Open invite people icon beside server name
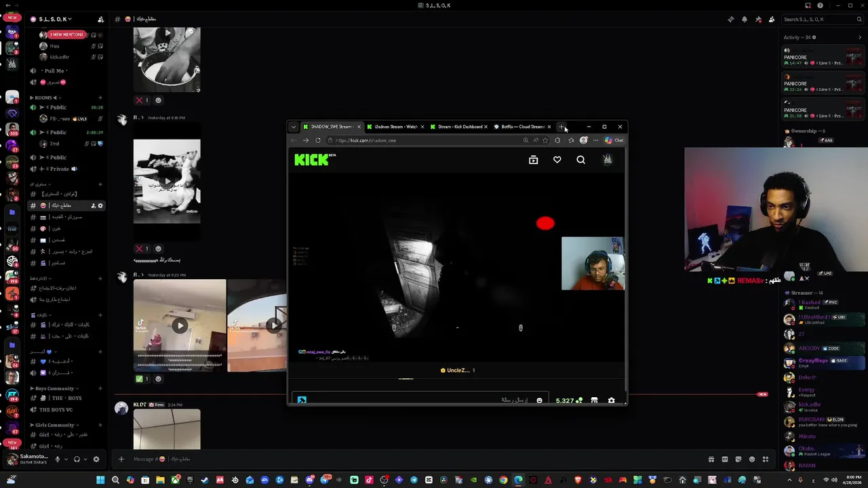The width and height of the screenshot is (868, 488). click(x=100, y=19)
